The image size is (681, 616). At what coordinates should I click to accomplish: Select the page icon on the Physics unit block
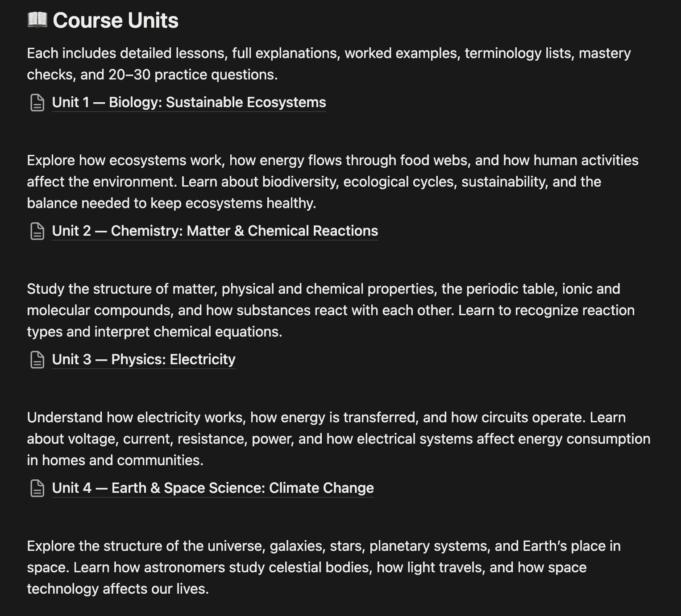[x=37, y=359]
